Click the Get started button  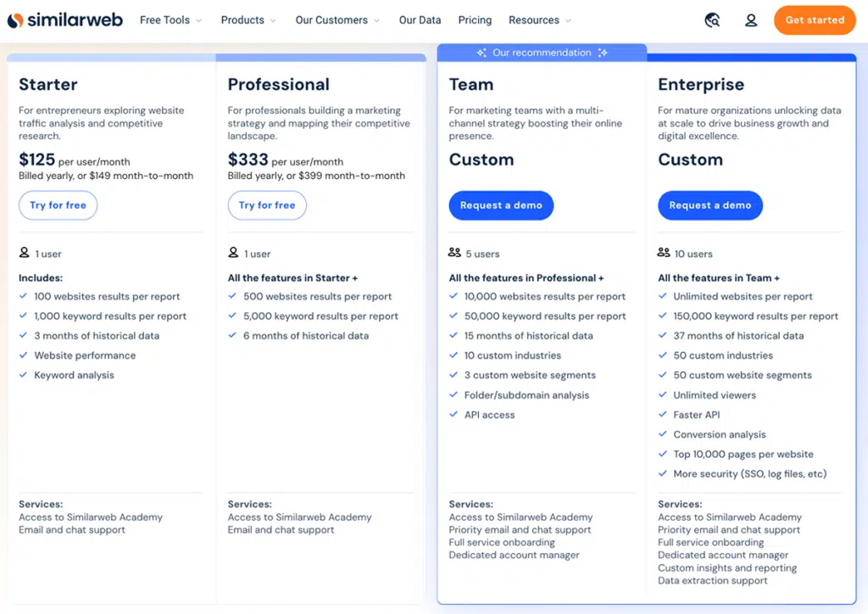pos(814,20)
